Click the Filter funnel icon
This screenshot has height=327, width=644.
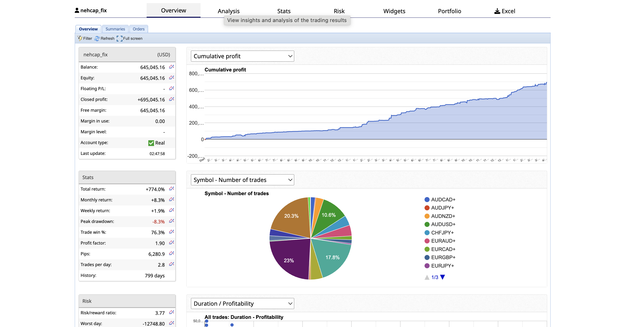(80, 38)
